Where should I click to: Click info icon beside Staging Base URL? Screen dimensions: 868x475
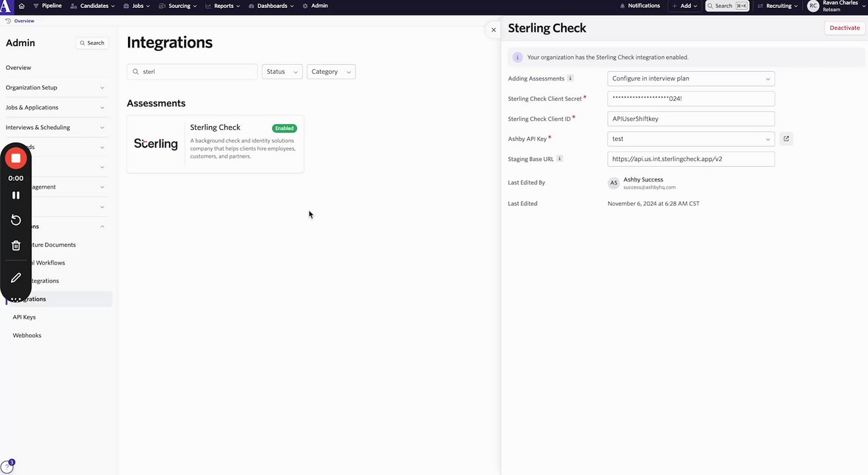[560, 159]
